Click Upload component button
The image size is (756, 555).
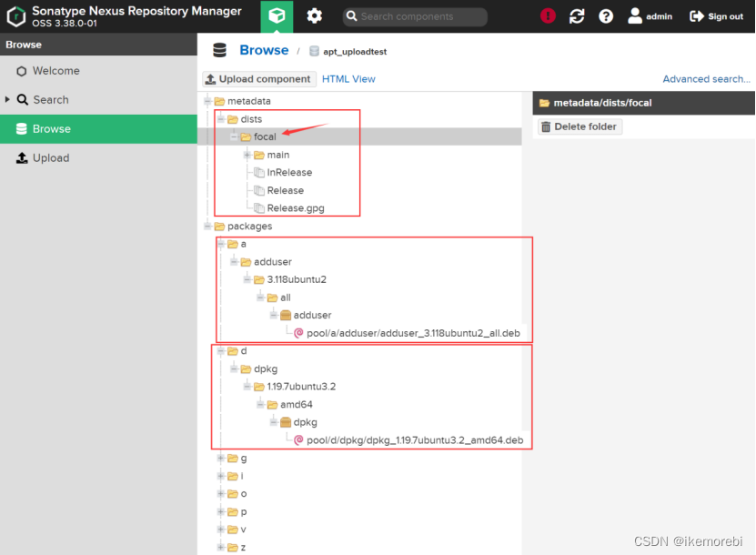258,79
